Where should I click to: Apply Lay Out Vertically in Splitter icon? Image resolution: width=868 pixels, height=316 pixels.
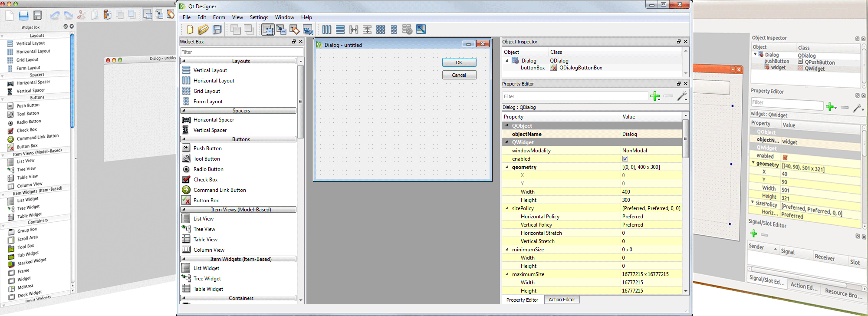(367, 30)
